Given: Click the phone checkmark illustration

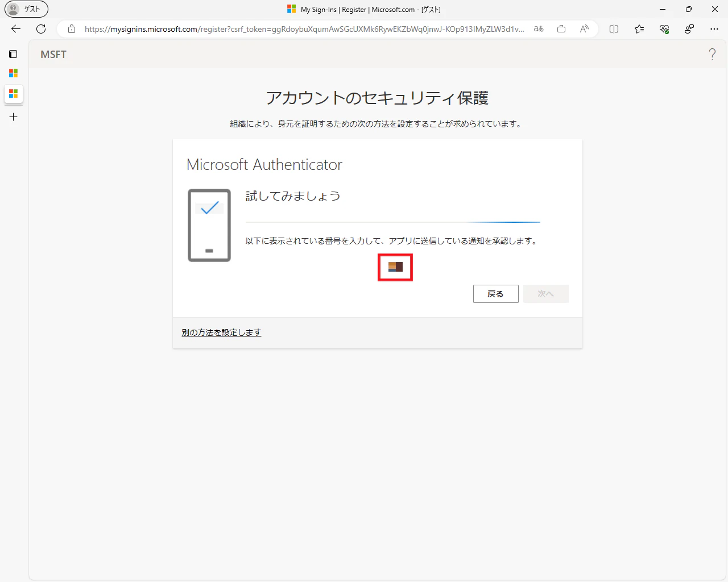Looking at the screenshot, I should tap(209, 225).
